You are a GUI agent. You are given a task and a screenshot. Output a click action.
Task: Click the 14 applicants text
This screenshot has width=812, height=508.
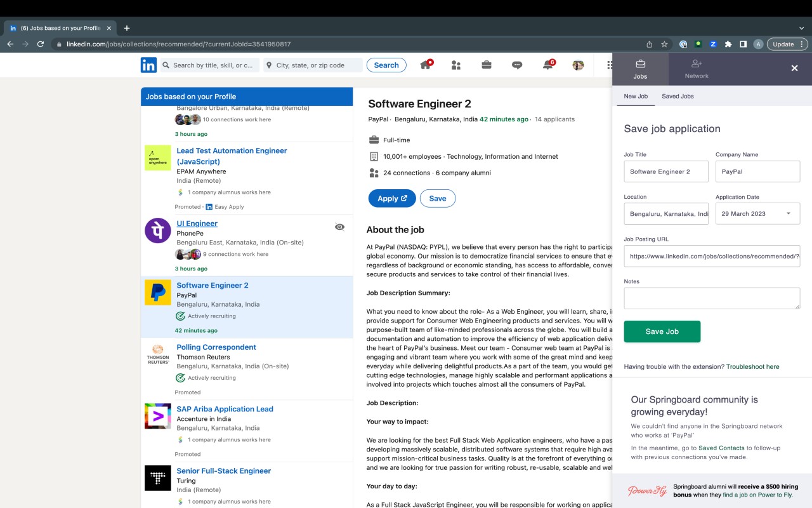click(554, 119)
